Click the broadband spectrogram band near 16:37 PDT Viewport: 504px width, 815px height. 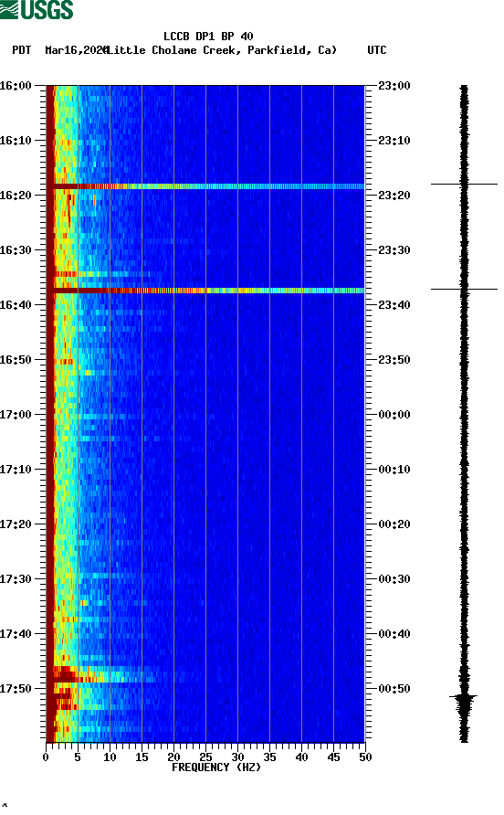pyautogui.click(x=205, y=291)
